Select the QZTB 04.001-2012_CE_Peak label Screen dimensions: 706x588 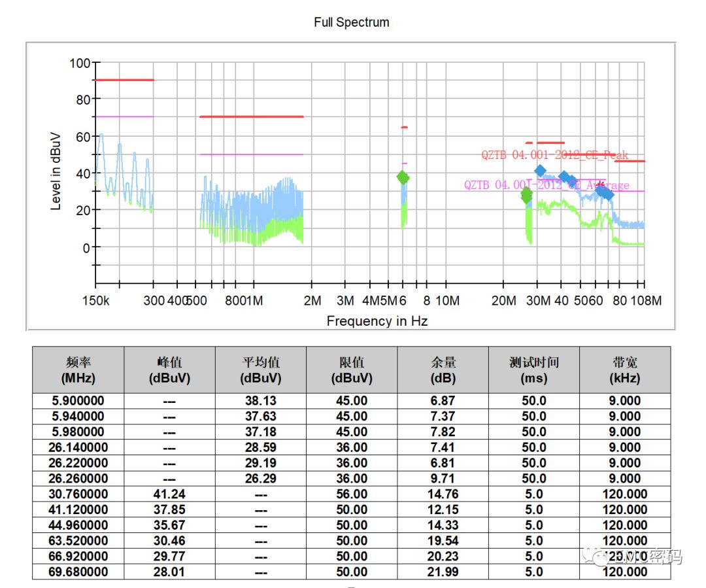tap(554, 155)
